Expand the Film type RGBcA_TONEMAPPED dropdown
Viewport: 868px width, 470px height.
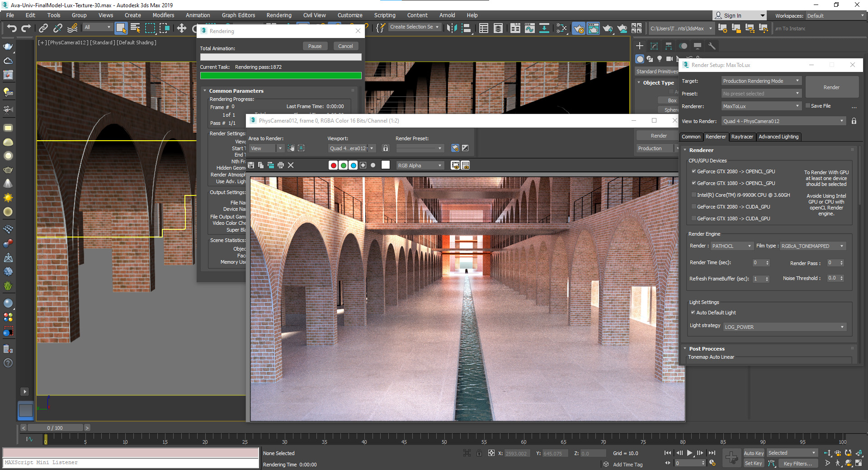812,246
